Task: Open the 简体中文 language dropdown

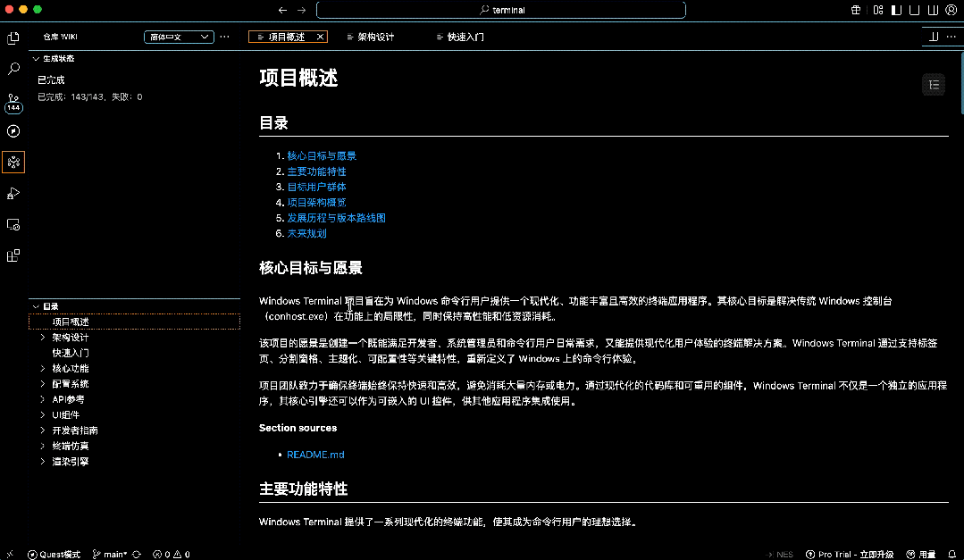Action: coord(178,37)
